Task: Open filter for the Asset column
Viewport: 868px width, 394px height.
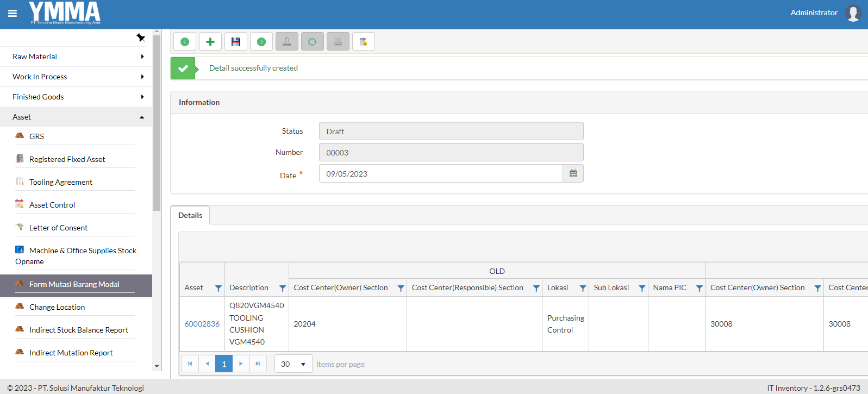Action: click(x=218, y=288)
